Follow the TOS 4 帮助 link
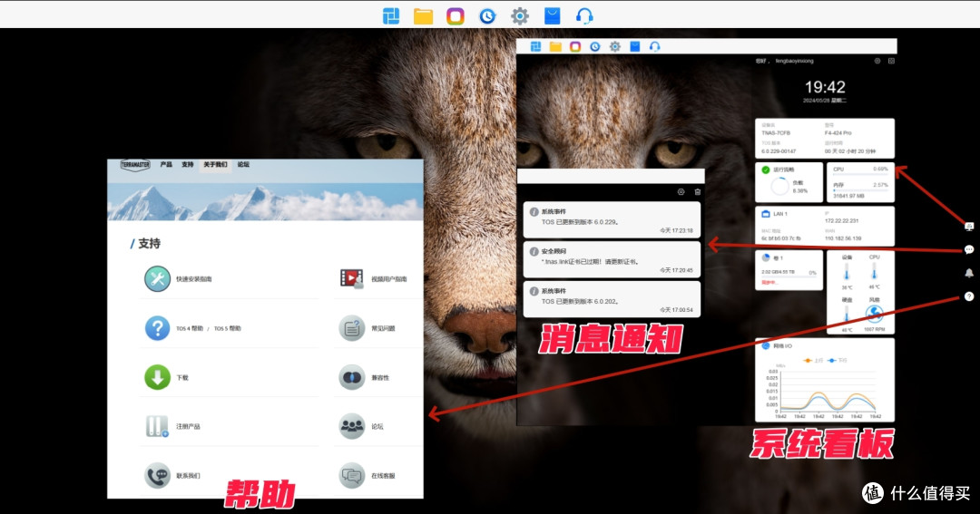This screenshot has height=514, width=980. 190,328
